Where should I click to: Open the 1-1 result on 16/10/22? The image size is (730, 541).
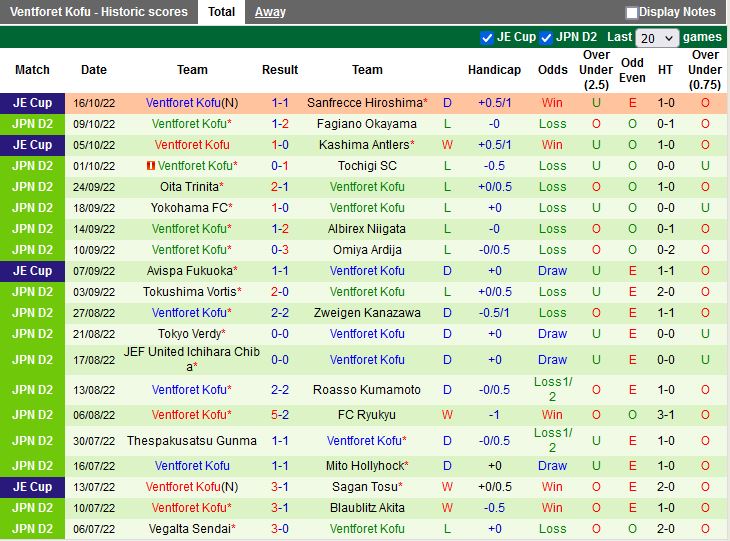click(280, 102)
